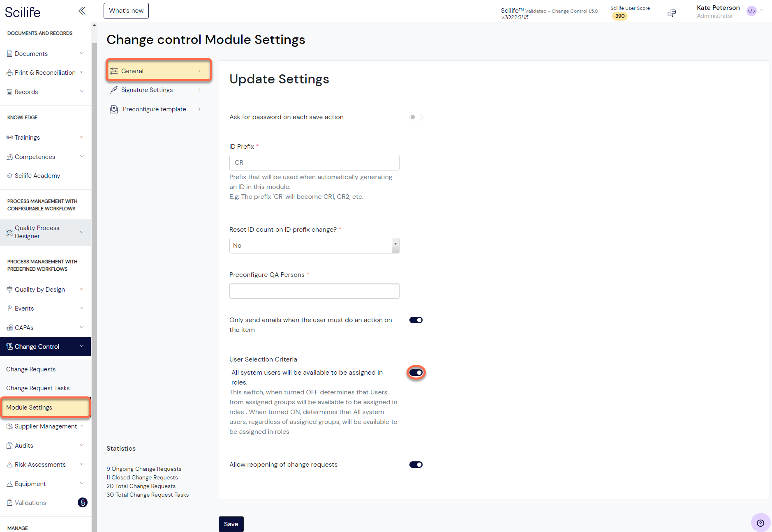Click the What's new button
Image resolution: width=772 pixels, height=532 pixels.
pyautogui.click(x=126, y=11)
